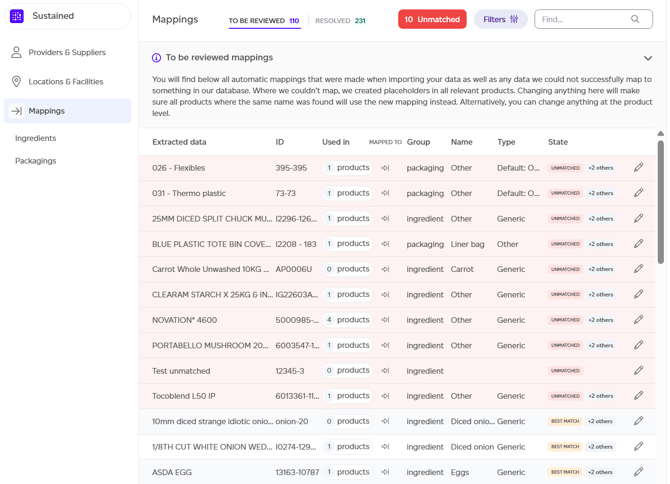Open the Filters options

coord(500,19)
